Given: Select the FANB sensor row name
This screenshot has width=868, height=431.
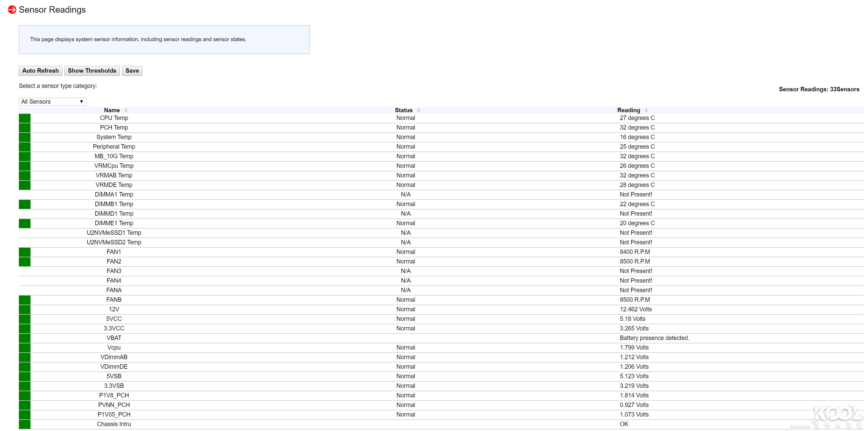Looking at the screenshot, I should tap(114, 300).
